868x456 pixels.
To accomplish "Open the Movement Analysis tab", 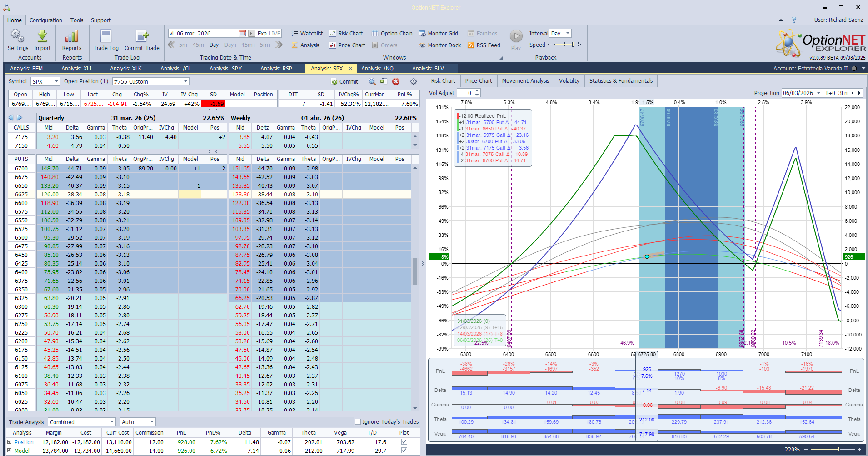I will pos(525,81).
